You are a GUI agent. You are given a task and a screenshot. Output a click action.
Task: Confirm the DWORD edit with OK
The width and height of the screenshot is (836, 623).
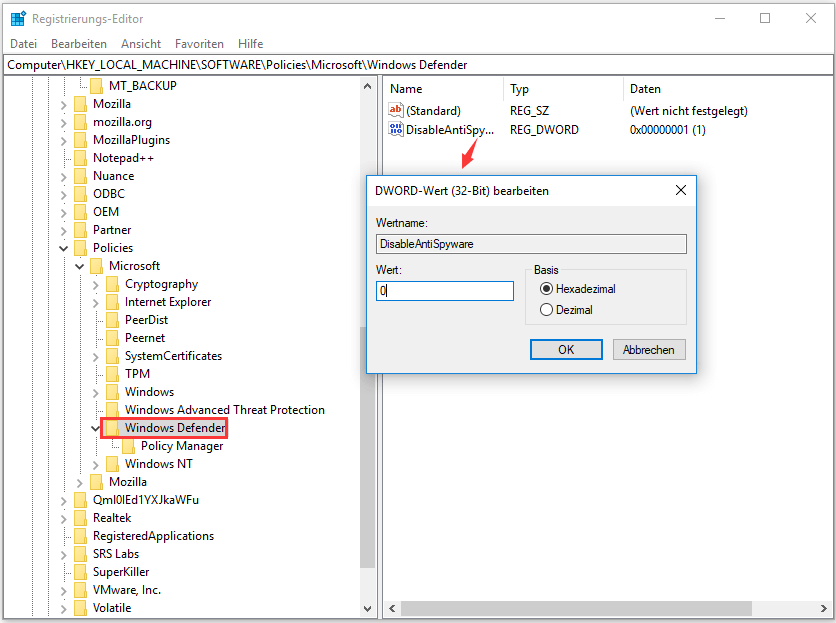(x=566, y=350)
